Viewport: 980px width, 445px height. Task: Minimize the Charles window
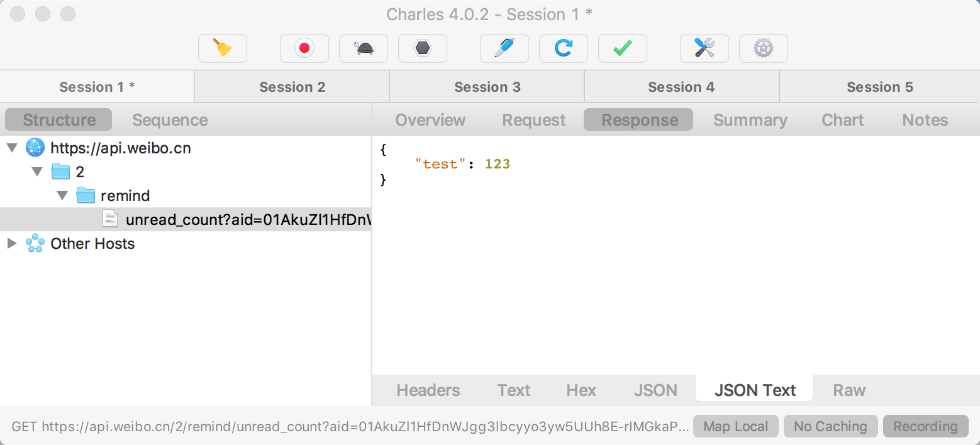point(43,14)
